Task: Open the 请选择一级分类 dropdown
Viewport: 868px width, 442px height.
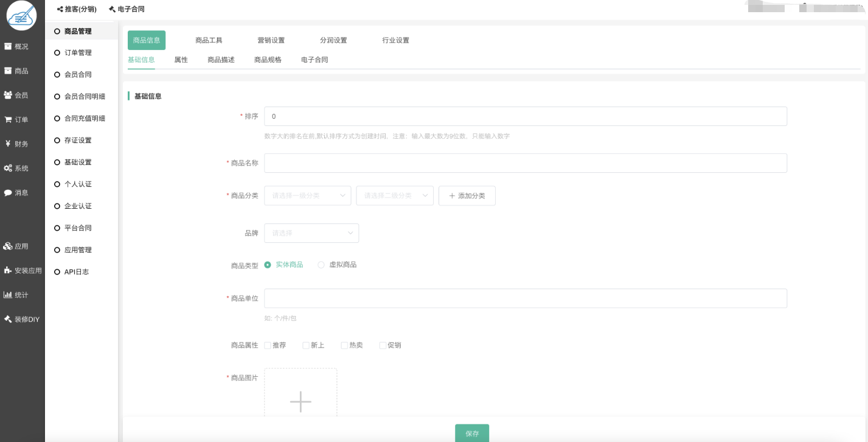Action: 307,195
